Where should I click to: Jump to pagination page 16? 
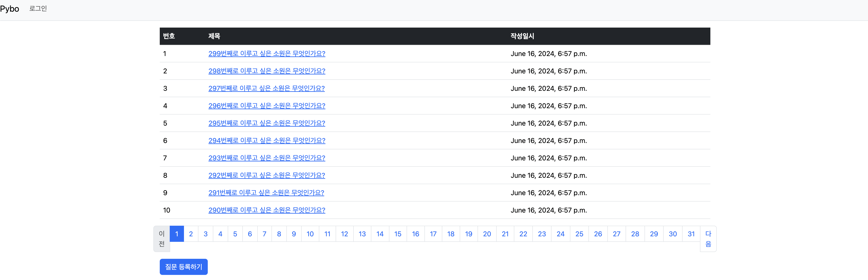tap(416, 234)
